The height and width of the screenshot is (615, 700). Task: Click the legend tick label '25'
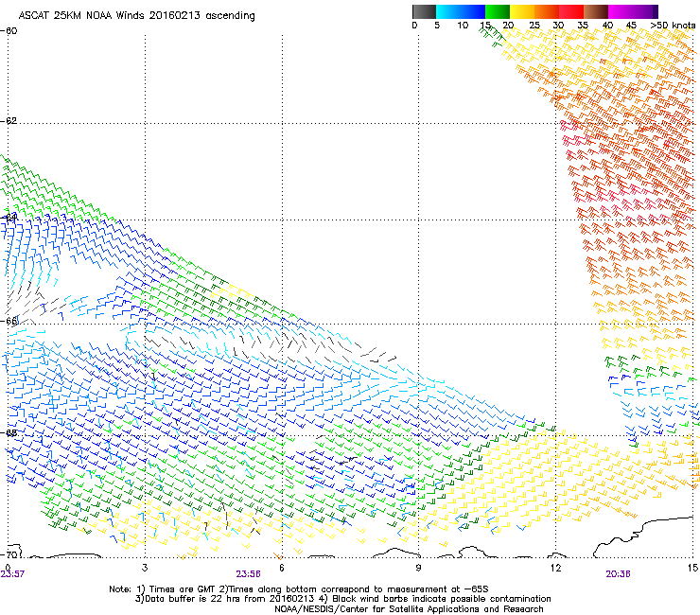point(534,25)
